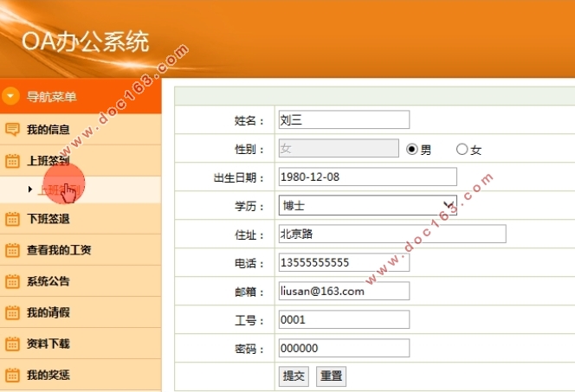Image resolution: width=575 pixels, height=392 pixels.
Task: Click the 上班签到 submenu link
Action: [59, 190]
